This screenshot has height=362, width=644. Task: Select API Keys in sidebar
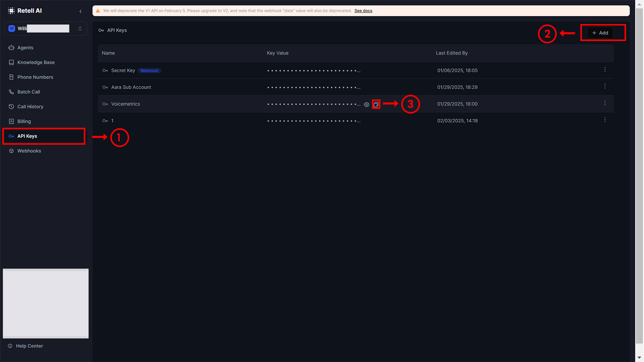tap(44, 136)
